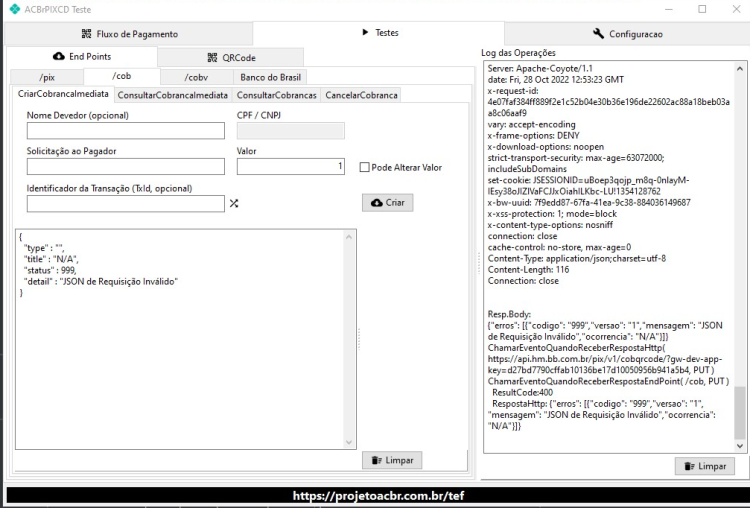Select the ConsultarCobrancaImediata tab
The width and height of the screenshot is (750, 508).
click(x=173, y=95)
